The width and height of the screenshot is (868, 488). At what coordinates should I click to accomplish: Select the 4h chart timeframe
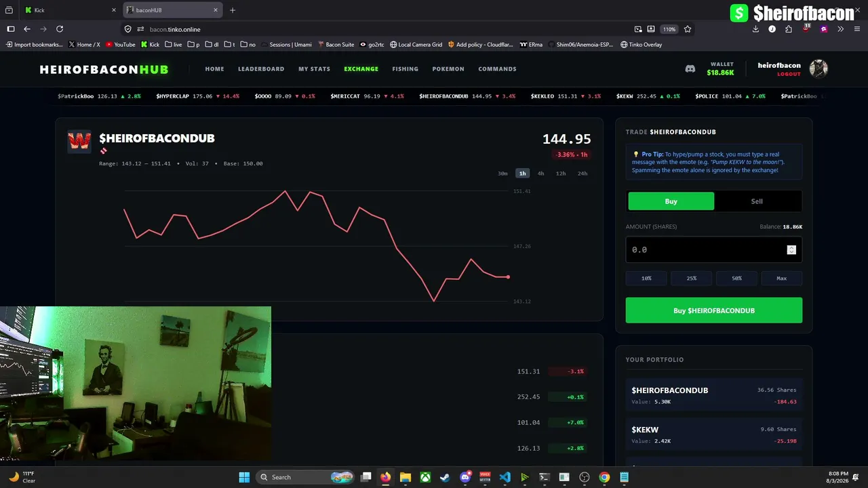tap(540, 174)
